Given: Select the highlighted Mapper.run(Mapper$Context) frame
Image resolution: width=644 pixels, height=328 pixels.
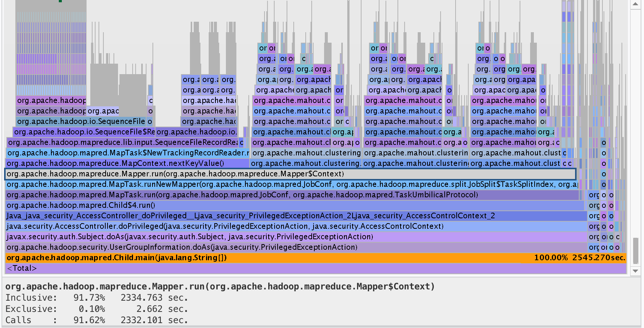Looking at the screenshot, I should tap(290, 174).
